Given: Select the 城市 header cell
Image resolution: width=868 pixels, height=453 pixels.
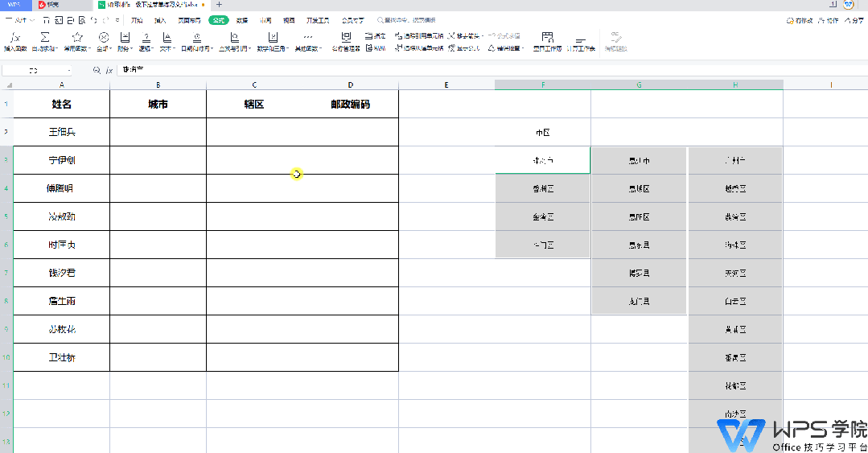Looking at the screenshot, I should [x=158, y=104].
